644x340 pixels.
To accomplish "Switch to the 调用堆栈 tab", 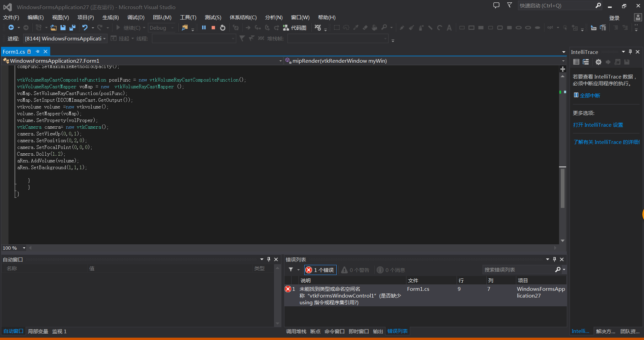I will (296, 331).
